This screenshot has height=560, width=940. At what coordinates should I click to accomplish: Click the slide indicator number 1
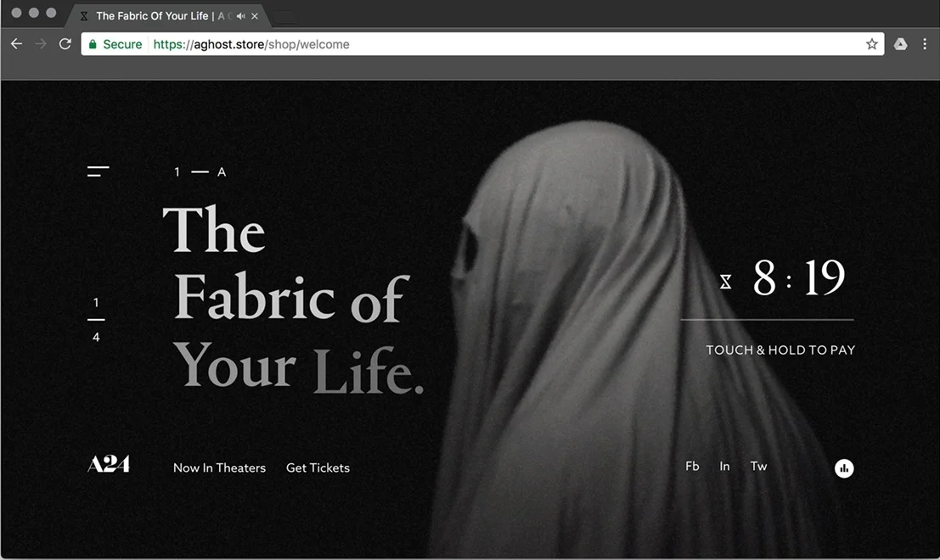96,302
